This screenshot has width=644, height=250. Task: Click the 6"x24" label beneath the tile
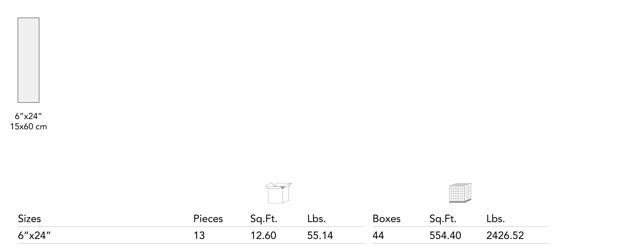(28, 116)
